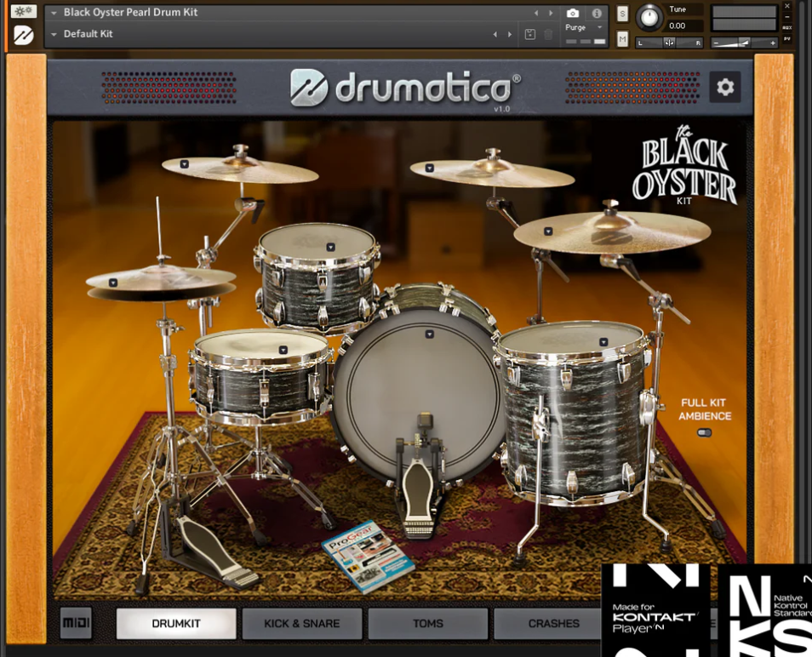Open the rack tom dropdown marker
812x657 pixels.
[x=330, y=248]
